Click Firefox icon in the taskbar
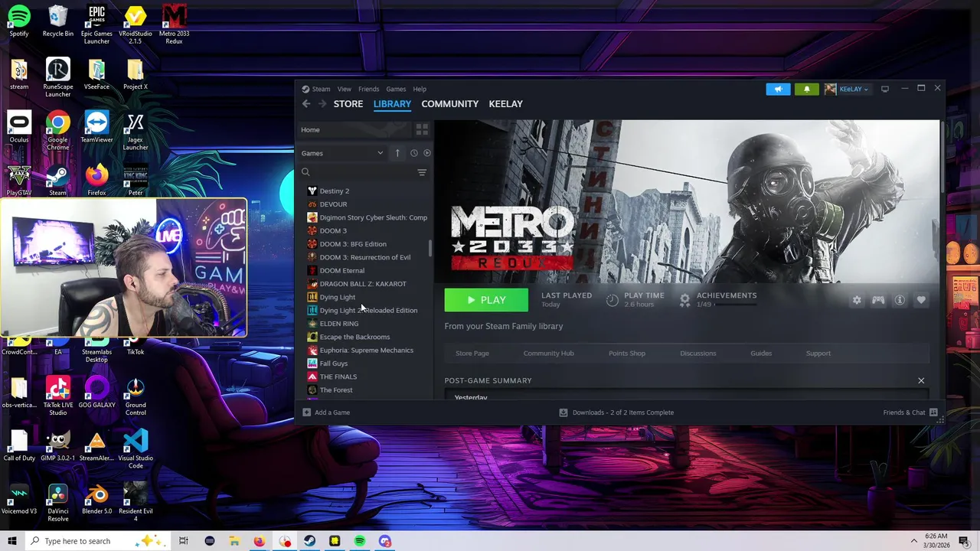980x551 pixels. pyautogui.click(x=259, y=541)
